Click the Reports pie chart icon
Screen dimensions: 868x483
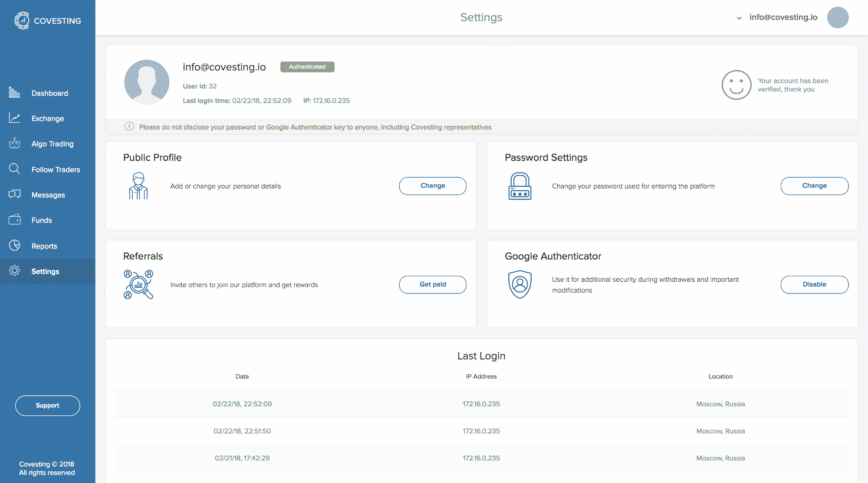[x=14, y=245]
